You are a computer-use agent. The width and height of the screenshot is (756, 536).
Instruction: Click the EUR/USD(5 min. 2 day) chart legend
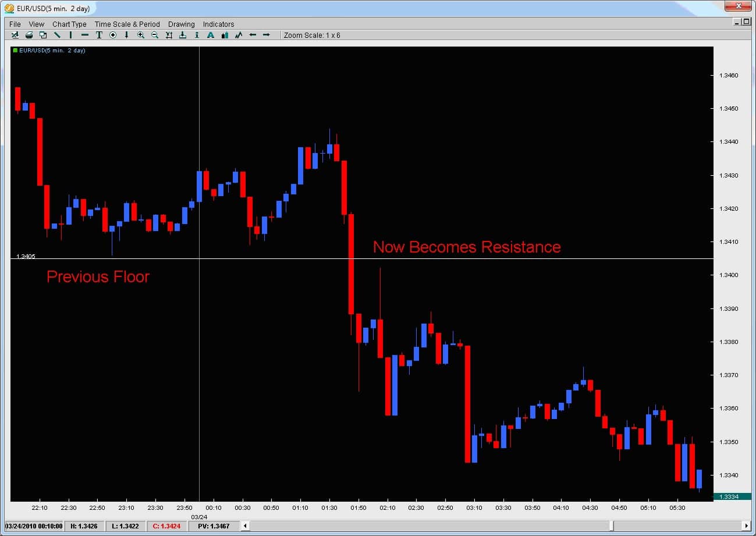52,51
